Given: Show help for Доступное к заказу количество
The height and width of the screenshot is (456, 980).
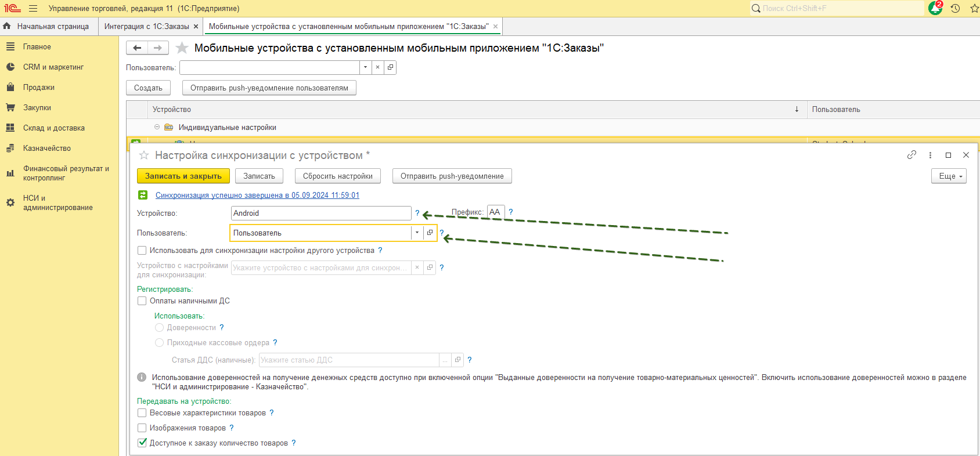Looking at the screenshot, I should [294, 443].
